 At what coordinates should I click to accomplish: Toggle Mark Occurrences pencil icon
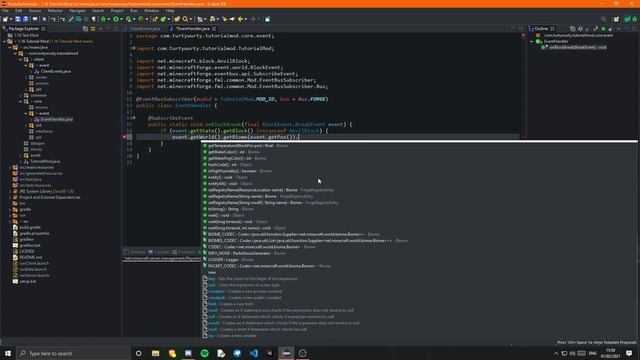(70, 19)
